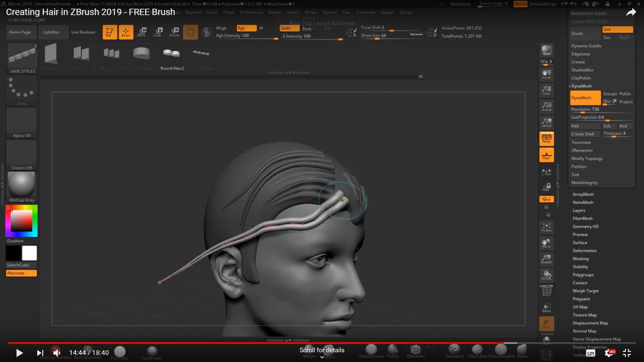
Task: Open the HAIR_STYLES brush selector
Action: click(22, 58)
